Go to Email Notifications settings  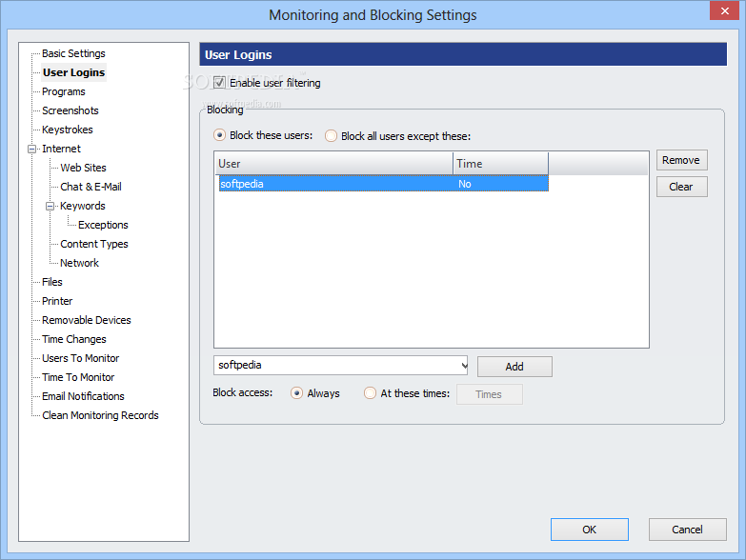point(83,395)
